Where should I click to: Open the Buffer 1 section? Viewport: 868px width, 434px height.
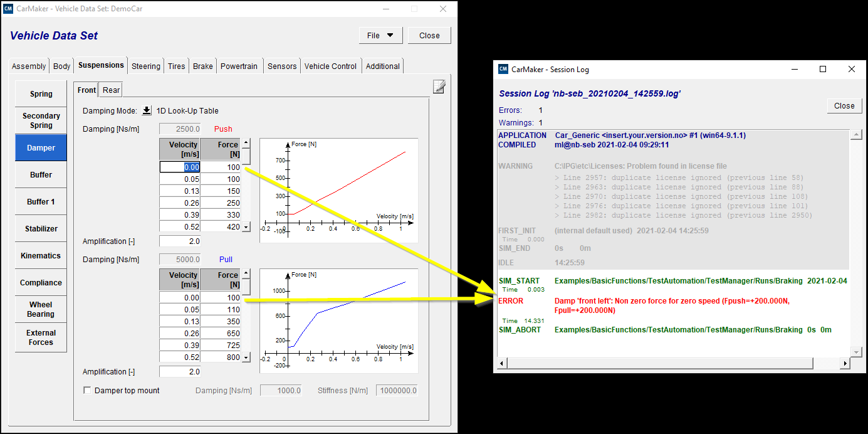click(x=41, y=202)
